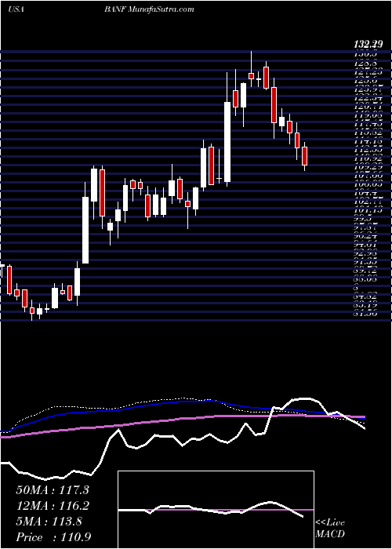Click the 12MA : 116.2 value
392x549 pixels.
click(x=53, y=506)
